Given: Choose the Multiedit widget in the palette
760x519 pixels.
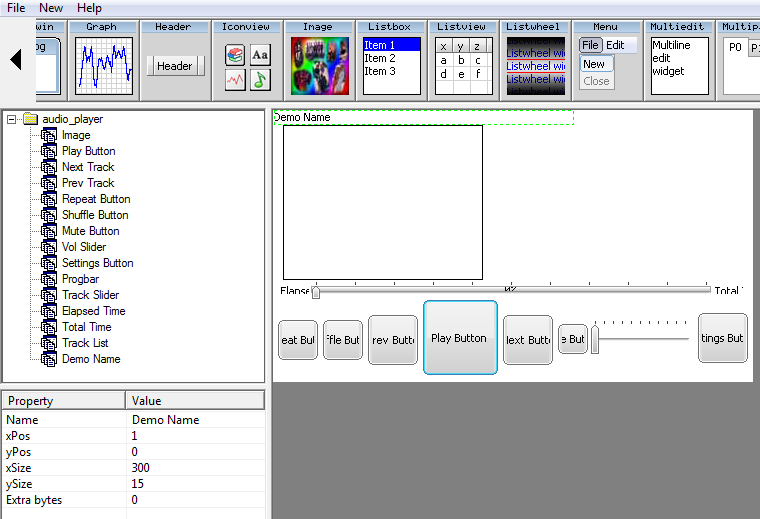Looking at the screenshot, I should tap(679, 65).
